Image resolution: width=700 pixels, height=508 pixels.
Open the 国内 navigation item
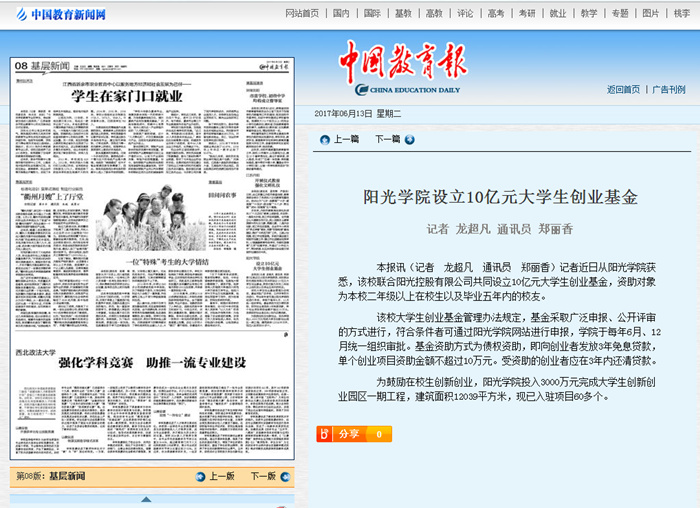341,13
